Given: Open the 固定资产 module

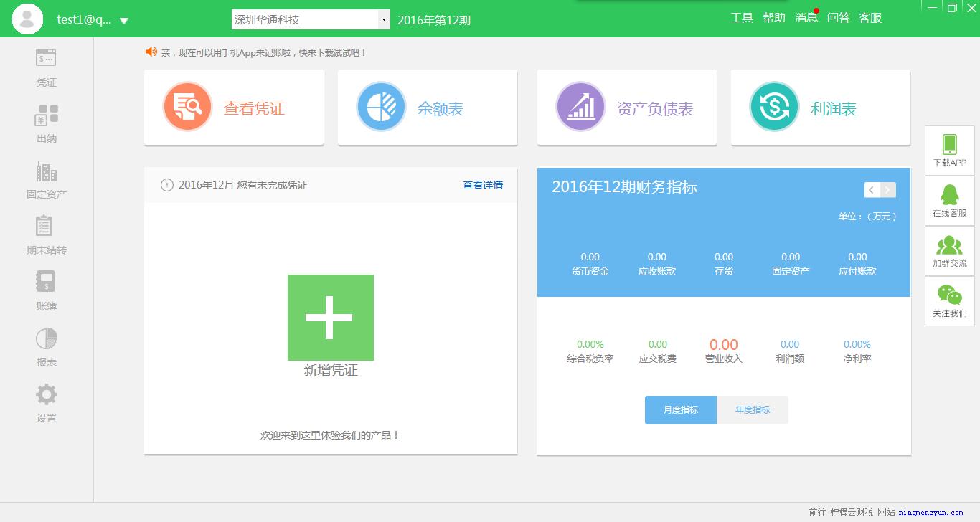Looking at the screenshot, I should 45,178.
